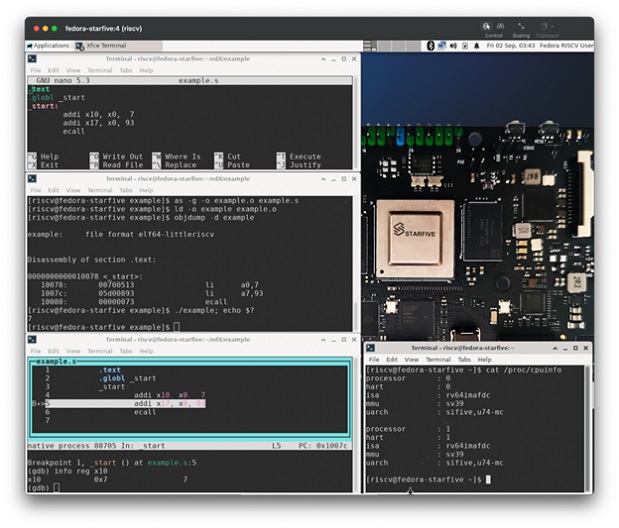
Task: Click the ^O Write Out shortcut in nano
Action: (116, 156)
